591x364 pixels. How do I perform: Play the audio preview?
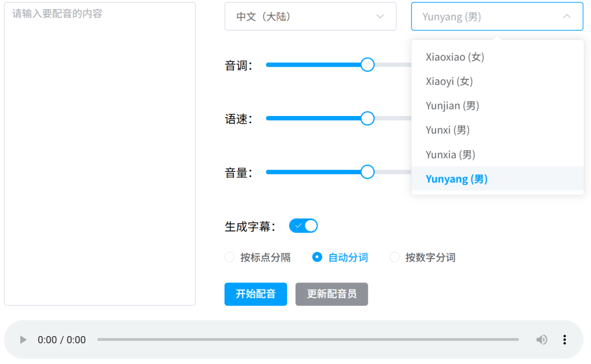point(23,340)
